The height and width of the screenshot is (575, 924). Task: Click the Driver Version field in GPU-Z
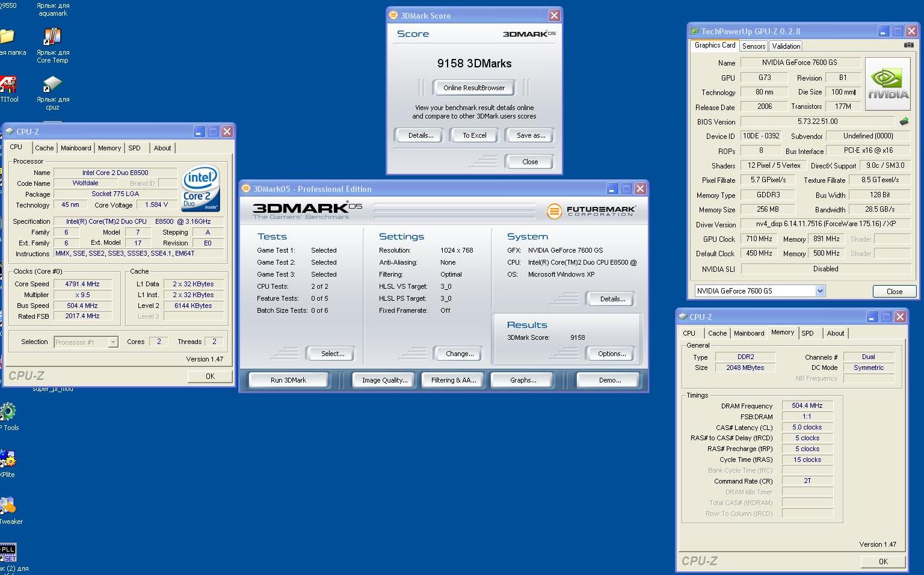click(x=825, y=224)
